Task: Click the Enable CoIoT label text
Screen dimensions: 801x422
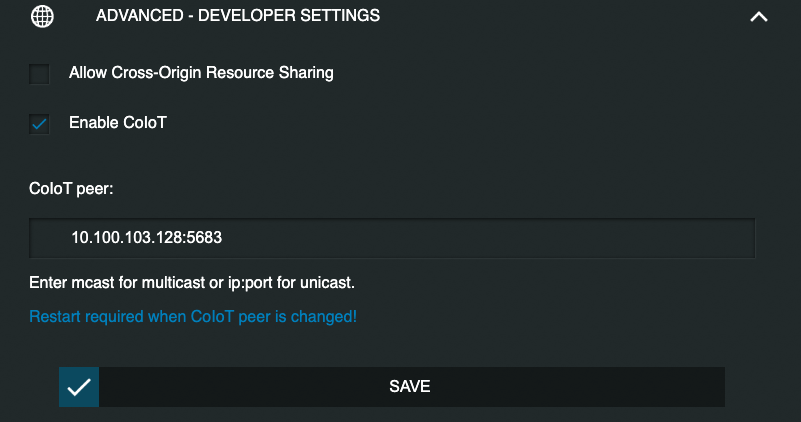Action: coord(118,123)
